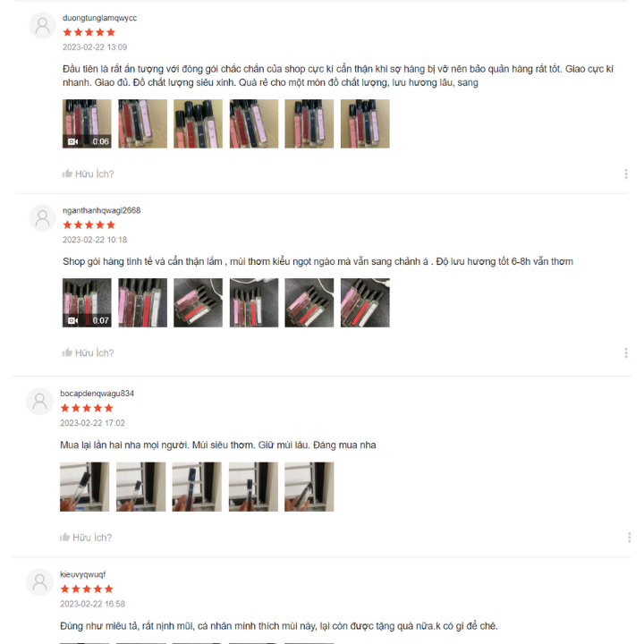This screenshot has height=644, width=644.
Task: View last photo in bocapdenqwagu834's review
Action: click(309, 487)
